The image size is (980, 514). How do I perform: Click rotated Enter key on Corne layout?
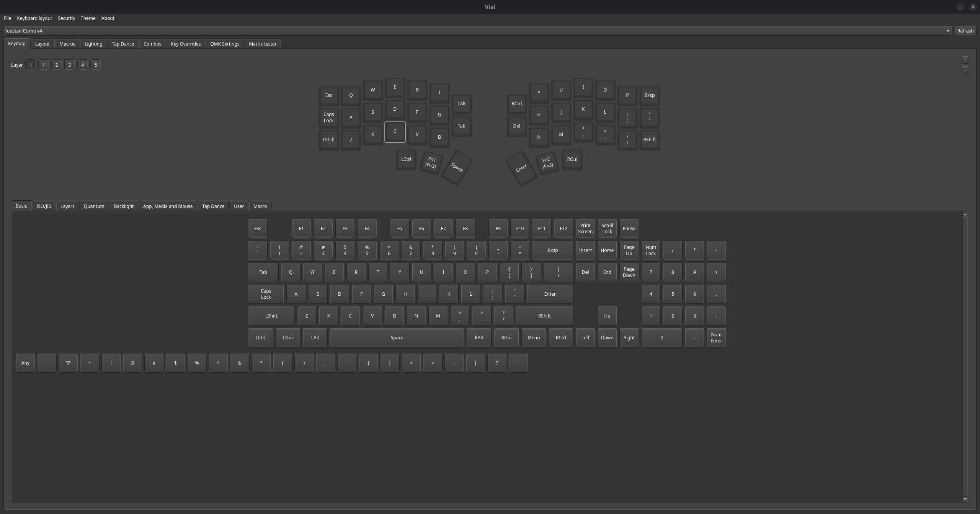click(521, 168)
